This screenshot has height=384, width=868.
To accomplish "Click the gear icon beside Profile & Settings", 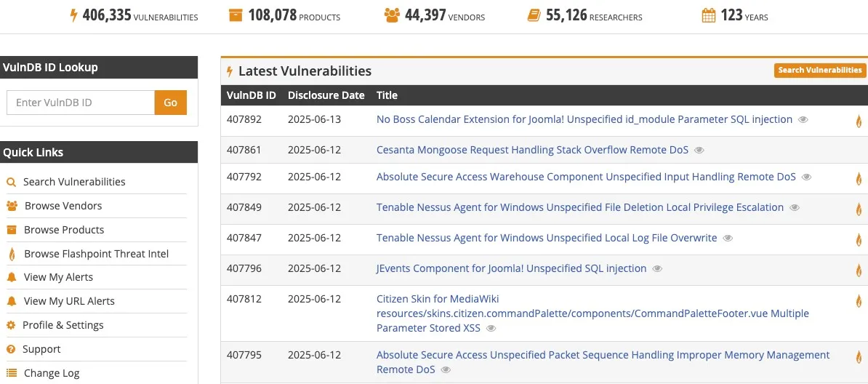I will [11, 325].
